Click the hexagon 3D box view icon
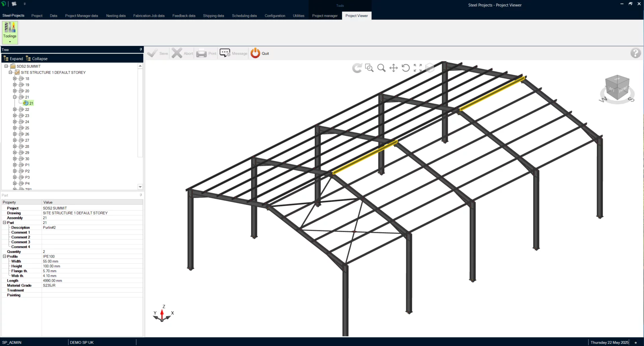The width and height of the screenshot is (644, 346). point(430,68)
